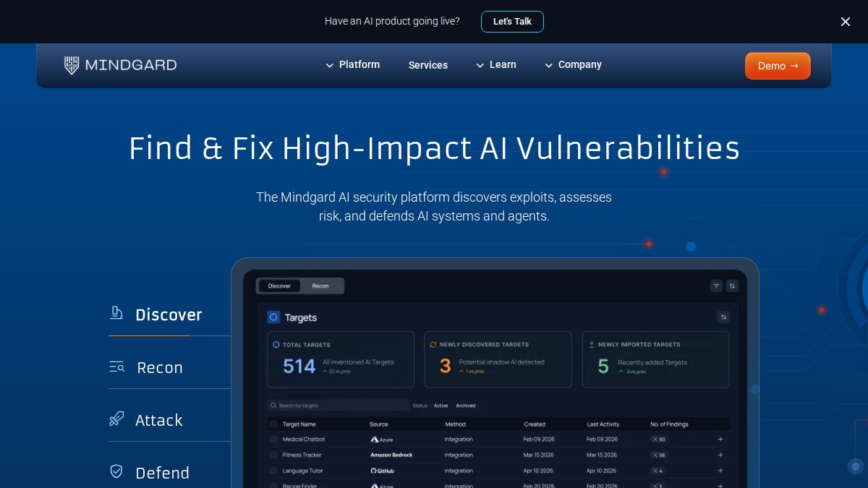
Task: Click the 3 newly discovered targets value
Action: tap(446, 366)
